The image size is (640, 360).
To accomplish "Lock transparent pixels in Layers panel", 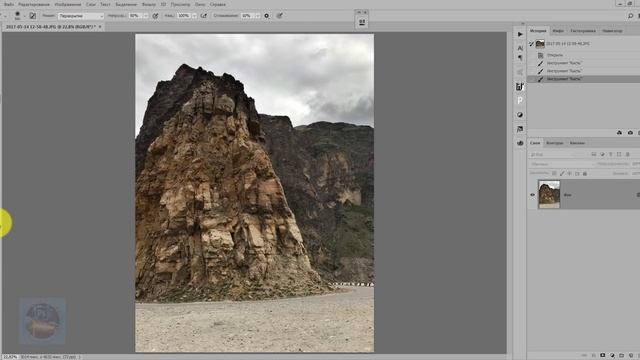I will (x=554, y=173).
